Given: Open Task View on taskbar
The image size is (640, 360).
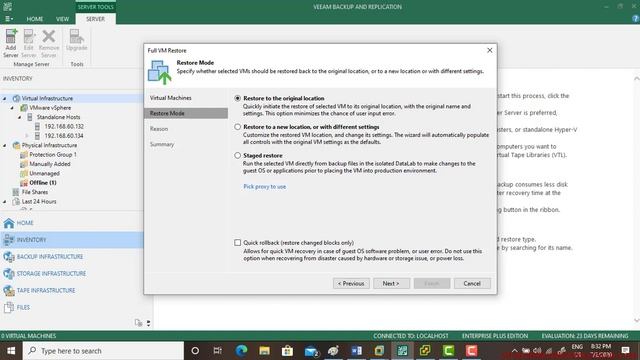Looking at the screenshot, I should point(218,351).
